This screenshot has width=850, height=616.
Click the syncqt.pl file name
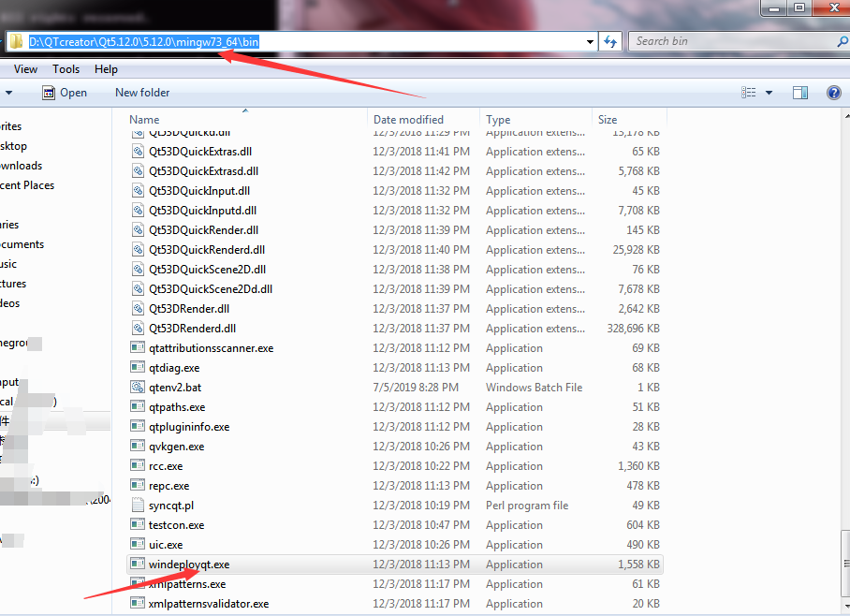pyautogui.click(x=171, y=506)
